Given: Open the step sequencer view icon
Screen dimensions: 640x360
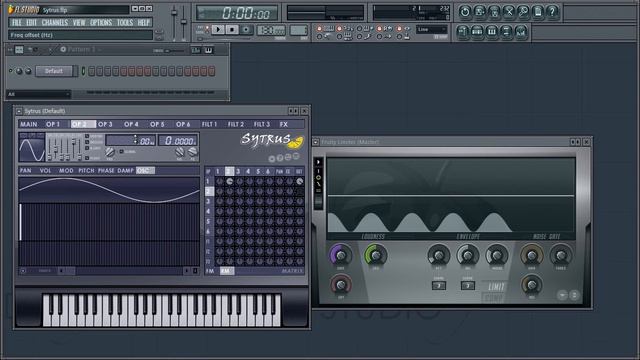Looking at the screenshot, I should pyautogui.click(x=477, y=31).
